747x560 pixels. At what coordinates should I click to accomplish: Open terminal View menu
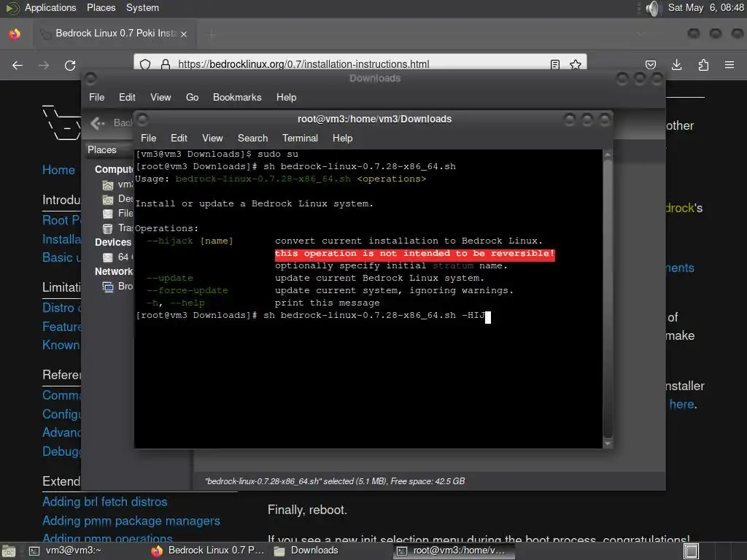click(212, 138)
